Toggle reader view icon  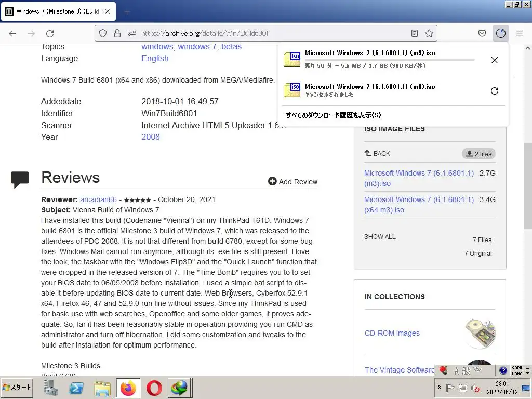tap(414, 33)
